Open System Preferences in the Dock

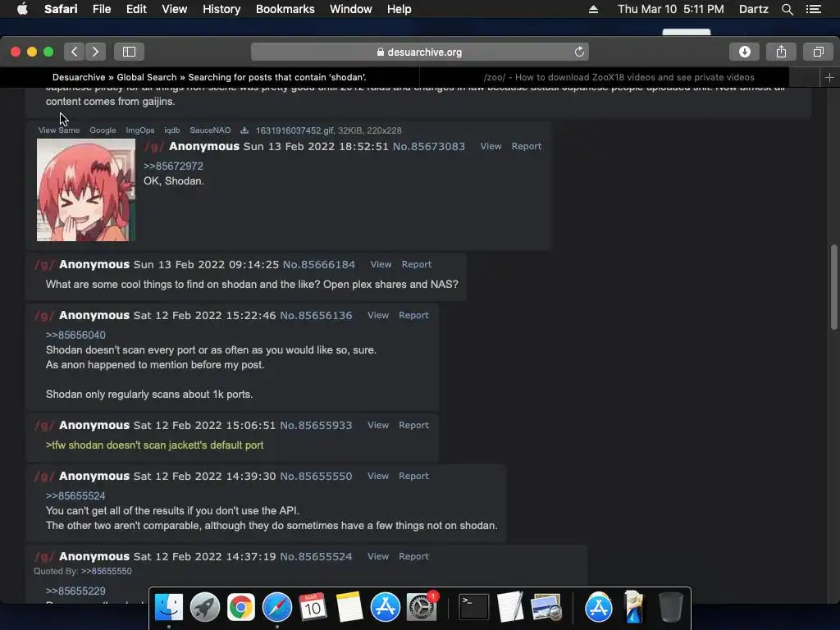tap(421, 607)
